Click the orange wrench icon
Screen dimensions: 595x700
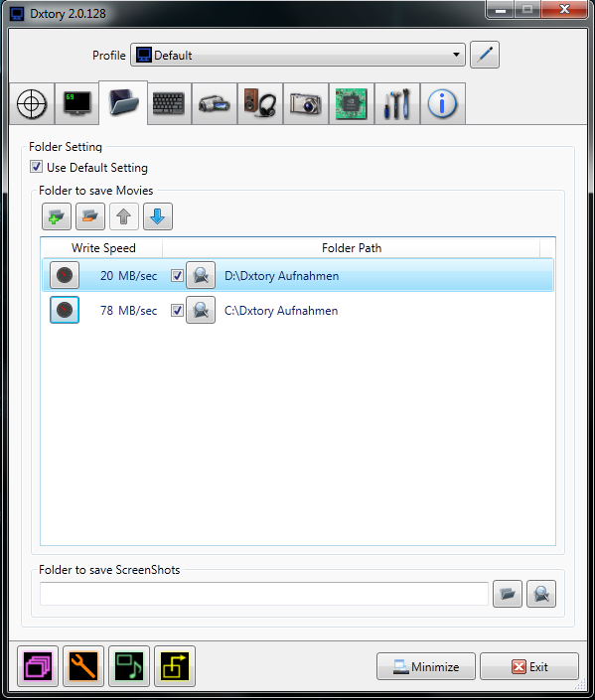pos(83,666)
